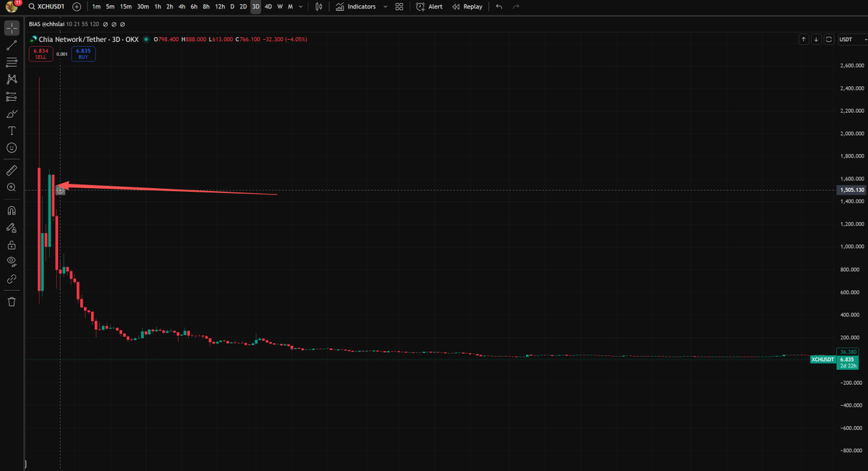The height and width of the screenshot is (471, 868).
Task: Select the 12h interval
Action: 220,7
